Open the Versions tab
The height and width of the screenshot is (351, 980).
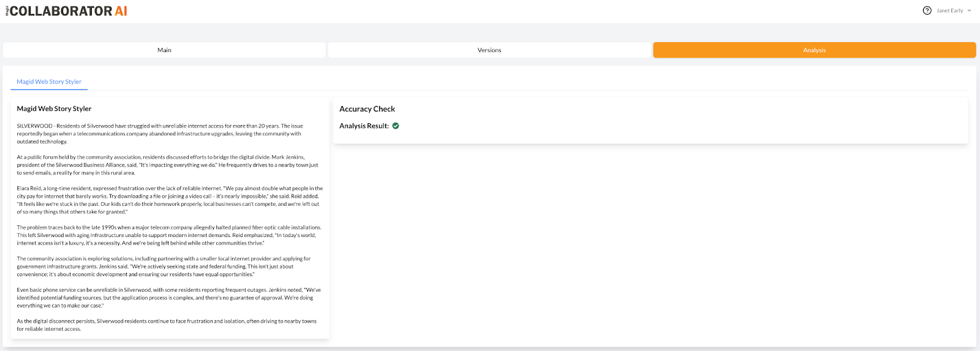(x=489, y=50)
